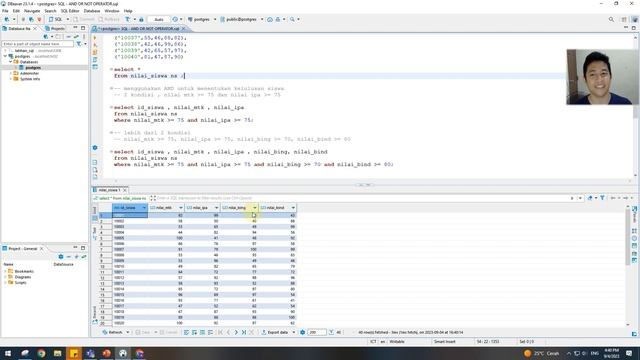
Task: Click the gear settings icon in editor gutter
Action: (x=95, y=148)
